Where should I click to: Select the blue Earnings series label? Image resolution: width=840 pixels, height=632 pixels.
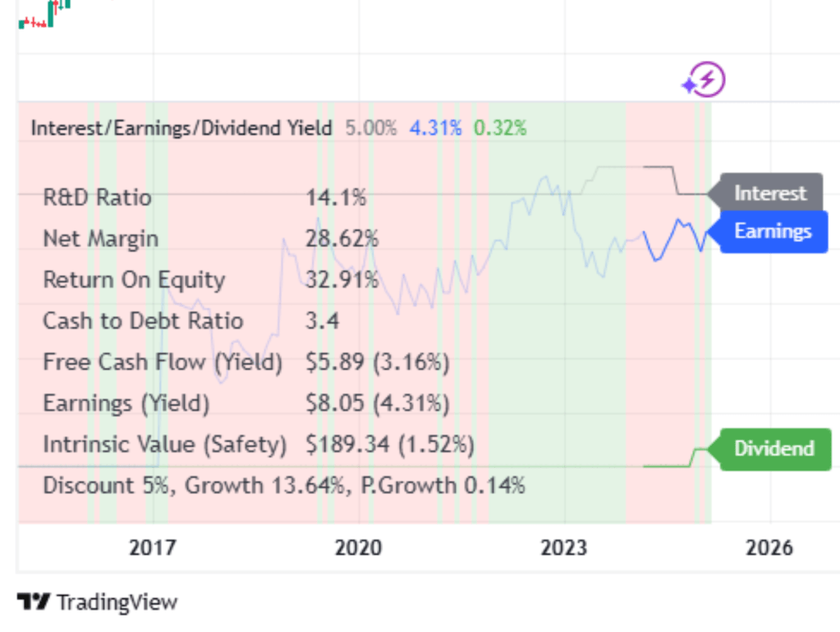tap(772, 231)
